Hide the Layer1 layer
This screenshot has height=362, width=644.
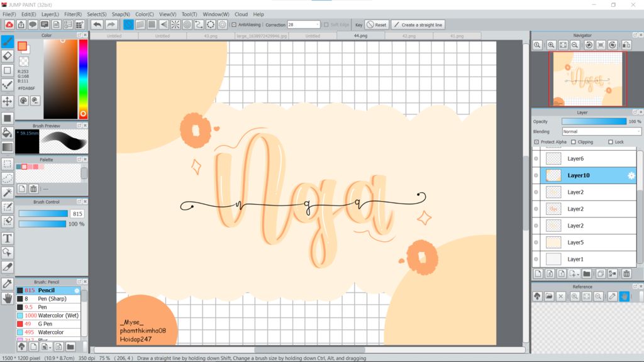536,259
